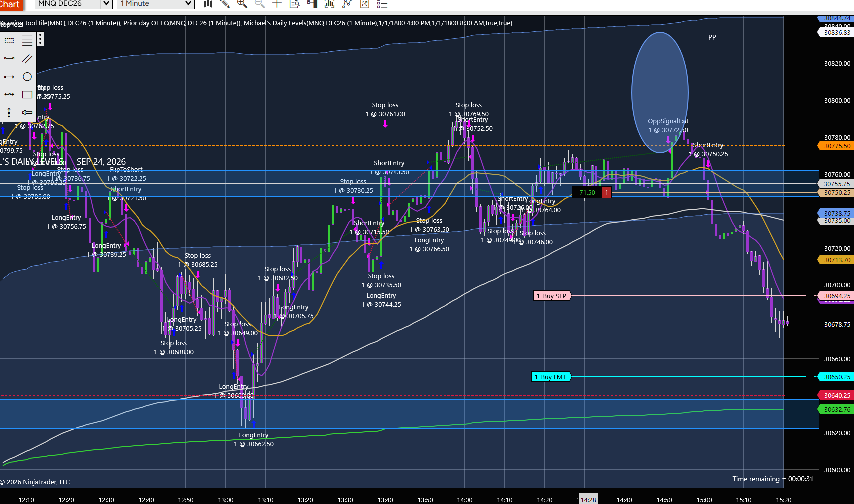The height and width of the screenshot is (504, 854).
Task: Click the red position quantity 1 box
Action: (x=607, y=192)
